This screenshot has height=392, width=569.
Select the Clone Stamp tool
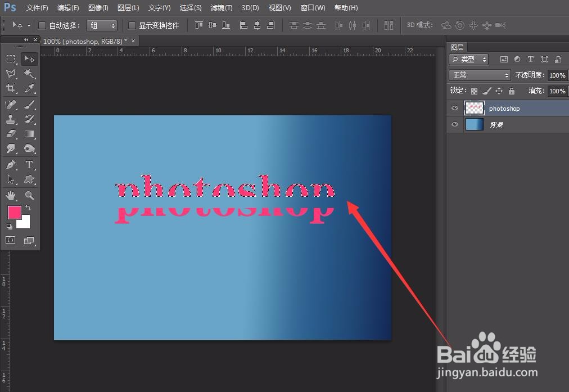point(11,119)
